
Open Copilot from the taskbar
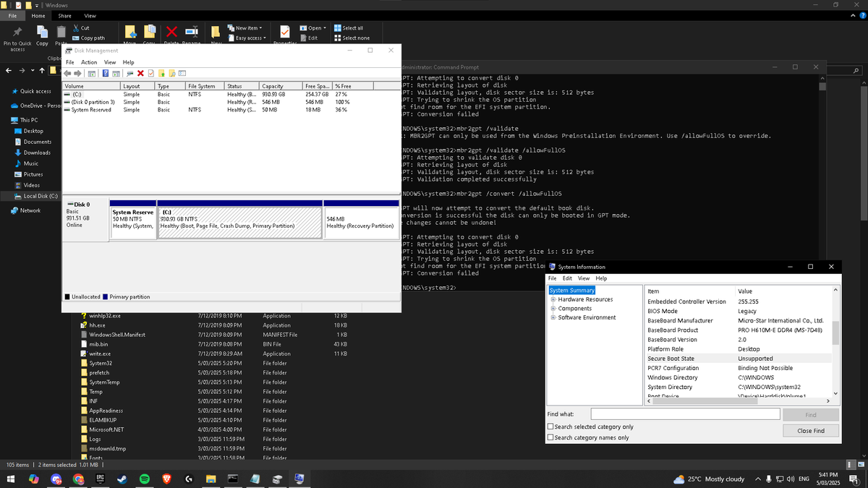click(x=34, y=479)
